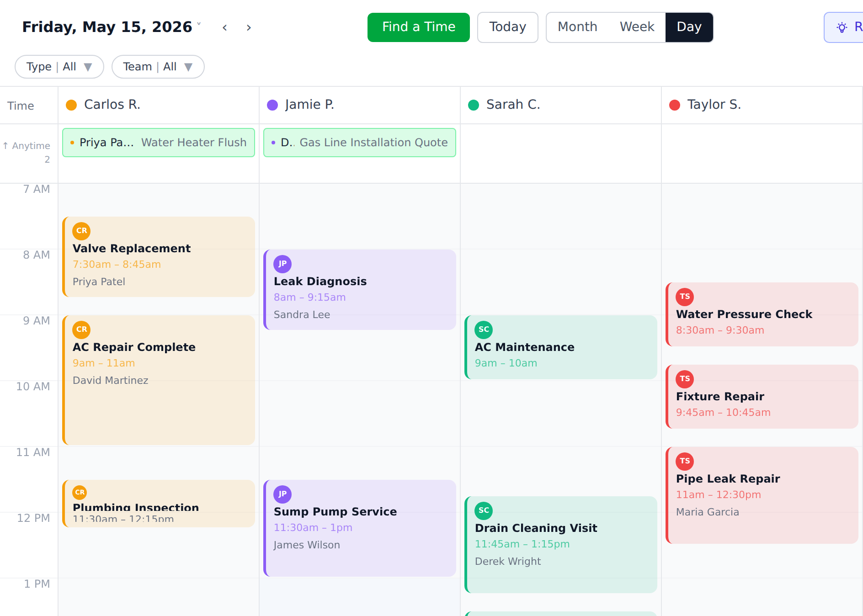Click David Martinez client name
863x616 pixels.
[110, 380]
